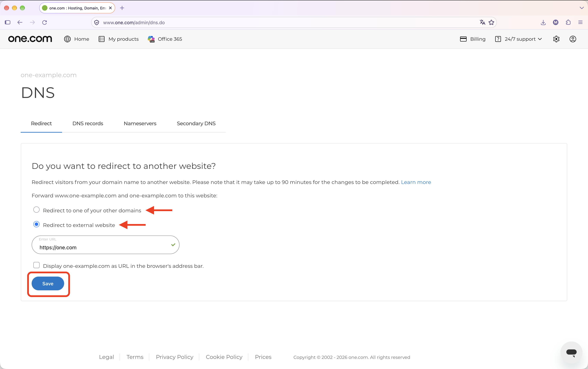Image resolution: width=588 pixels, height=369 pixels.
Task: Click the Office 365 icon
Action: click(x=151, y=39)
